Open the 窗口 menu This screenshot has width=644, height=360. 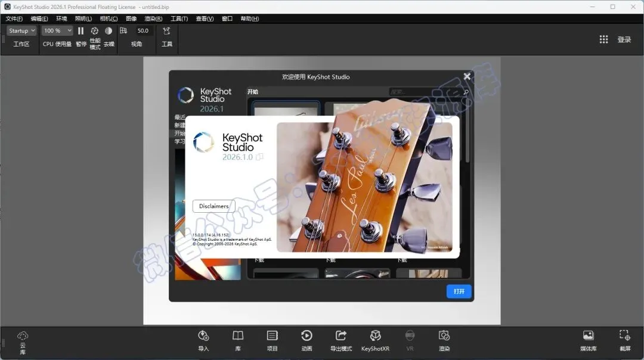pos(227,18)
